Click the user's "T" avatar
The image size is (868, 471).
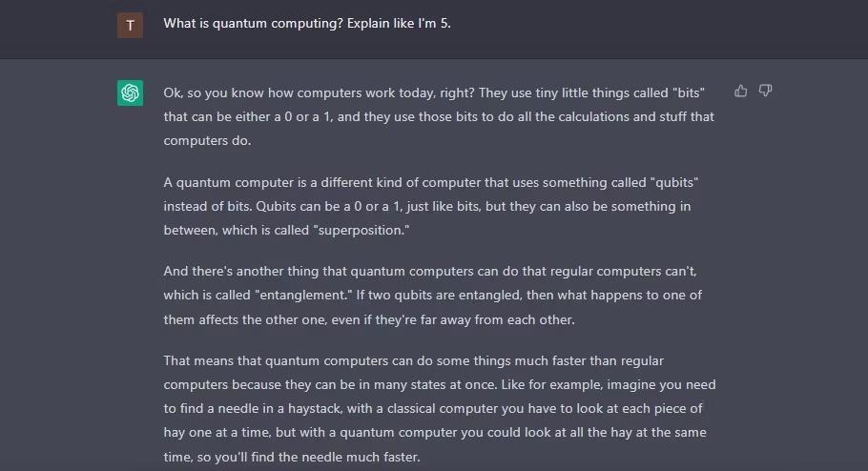tap(130, 26)
